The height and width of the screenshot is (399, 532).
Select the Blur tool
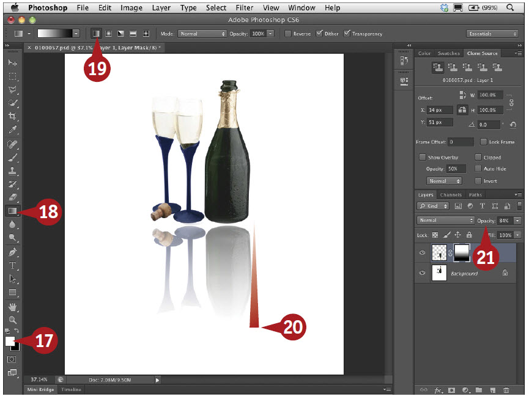[x=13, y=224]
